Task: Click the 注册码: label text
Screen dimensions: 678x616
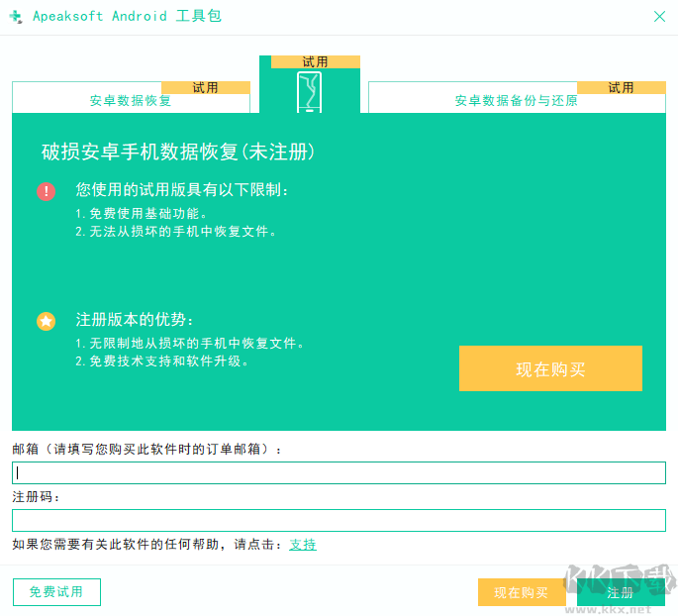Action: click(36, 497)
